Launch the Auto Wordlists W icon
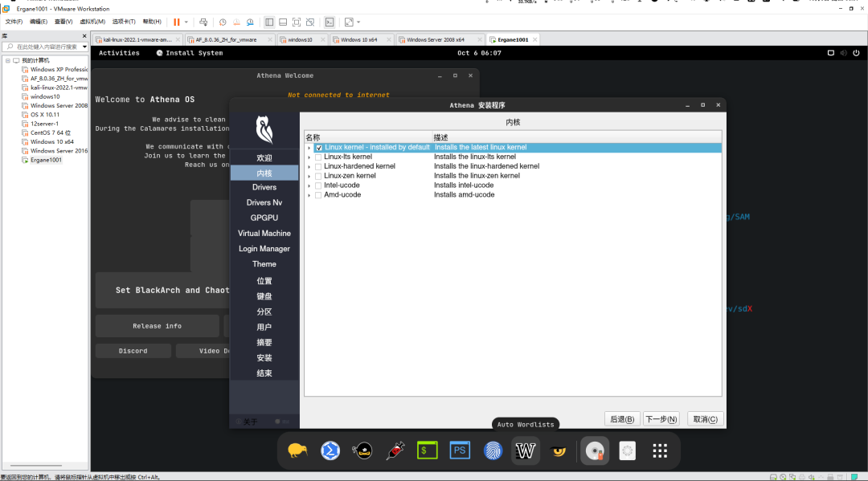Viewport: 868px width, 481px height. coord(526,450)
